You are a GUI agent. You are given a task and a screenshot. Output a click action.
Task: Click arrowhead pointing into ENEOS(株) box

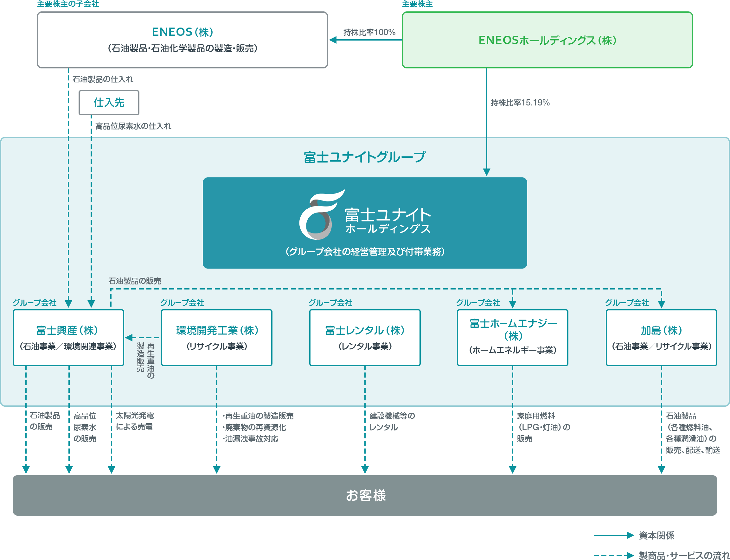[x=333, y=40]
